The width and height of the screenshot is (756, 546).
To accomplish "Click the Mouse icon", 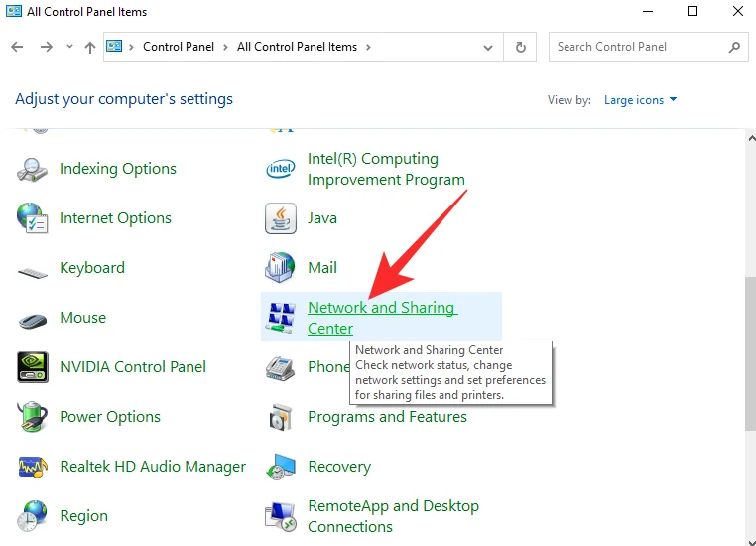I will 33,321.
